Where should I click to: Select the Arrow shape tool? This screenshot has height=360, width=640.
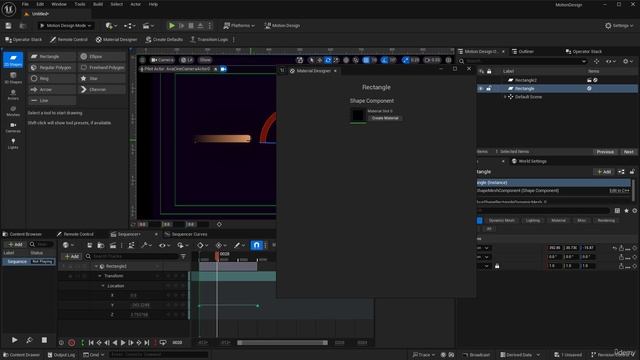point(52,89)
